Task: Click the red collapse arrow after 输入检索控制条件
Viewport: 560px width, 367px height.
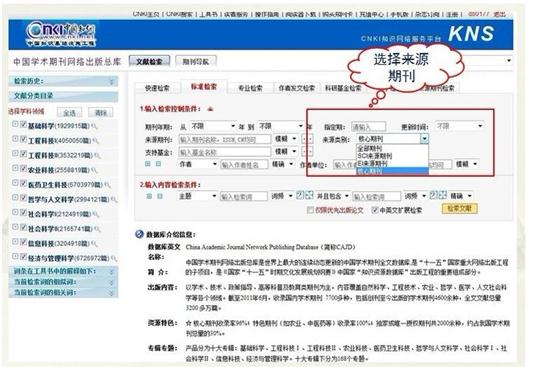Action: coord(210,109)
